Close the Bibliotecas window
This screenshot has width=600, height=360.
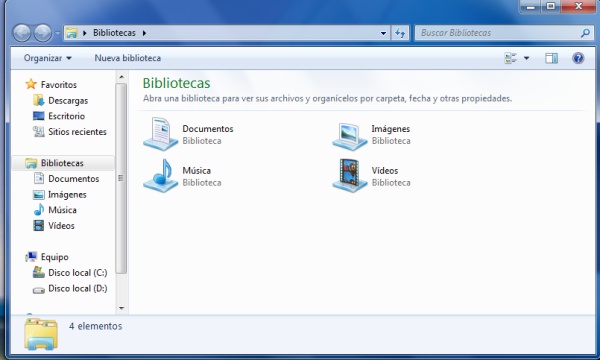tap(578, 6)
